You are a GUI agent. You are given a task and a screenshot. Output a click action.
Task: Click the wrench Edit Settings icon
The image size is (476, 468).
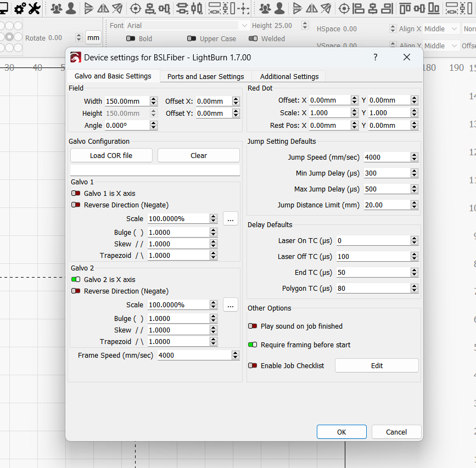pos(34,8)
